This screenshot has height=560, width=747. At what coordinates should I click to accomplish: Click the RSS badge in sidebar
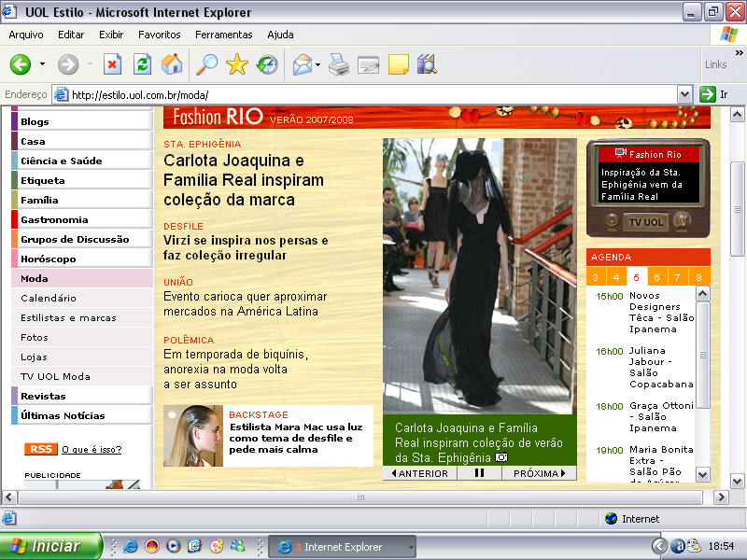40,449
